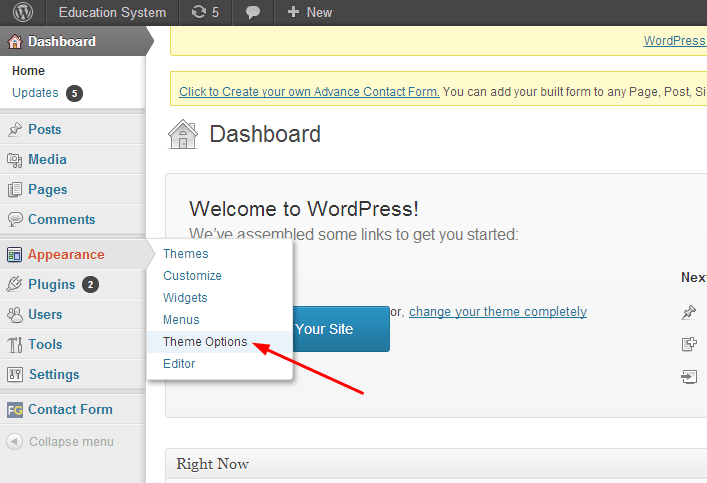Click the blue 'Your Site' button
Viewport: 707px width, 483px height.
pyautogui.click(x=341, y=329)
